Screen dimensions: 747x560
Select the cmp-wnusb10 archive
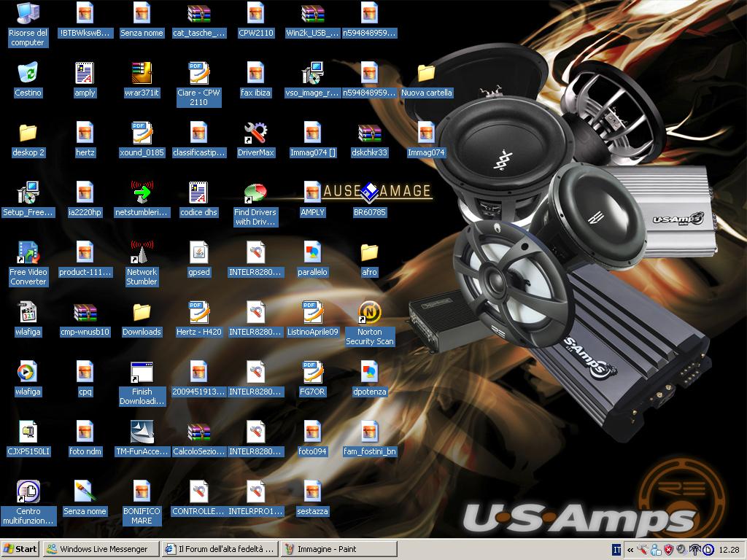(x=85, y=319)
